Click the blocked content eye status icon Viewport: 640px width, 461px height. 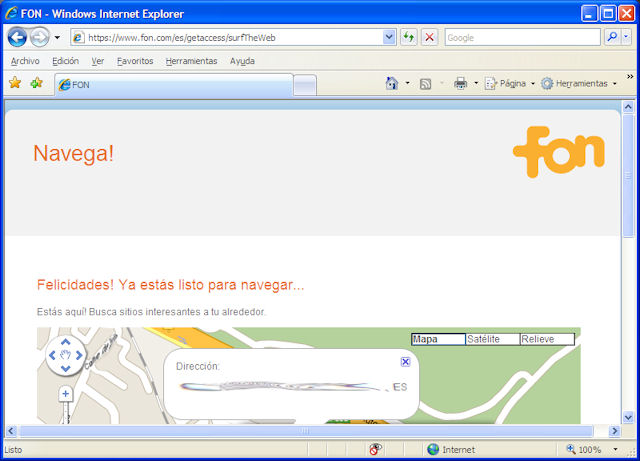[x=376, y=449]
